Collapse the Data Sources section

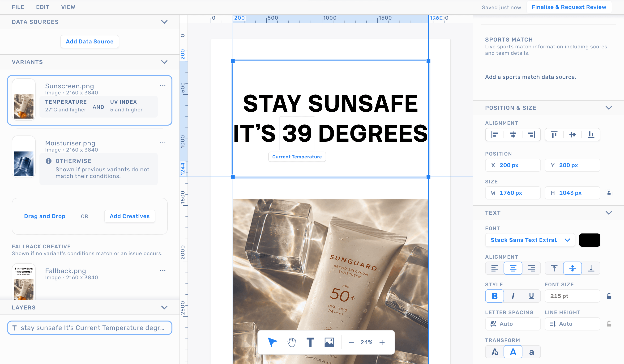pos(164,22)
